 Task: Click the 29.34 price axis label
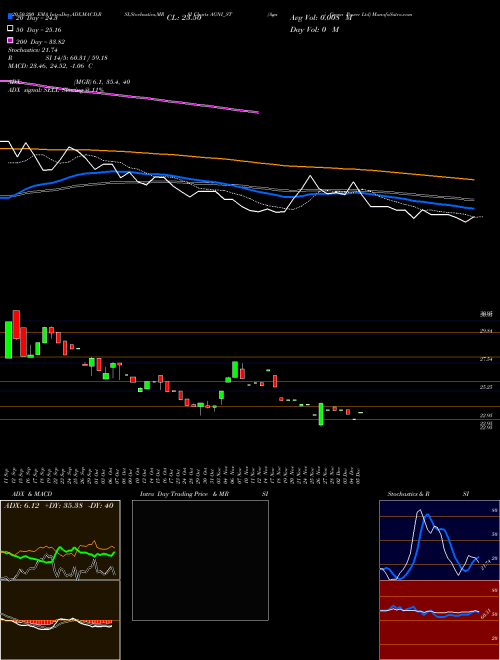click(x=487, y=331)
